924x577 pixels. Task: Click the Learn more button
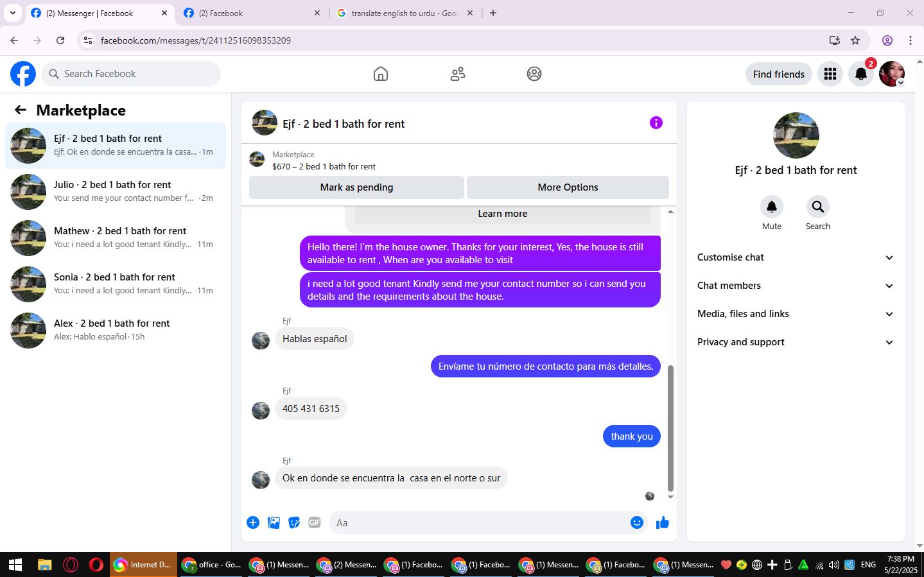pos(503,214)
